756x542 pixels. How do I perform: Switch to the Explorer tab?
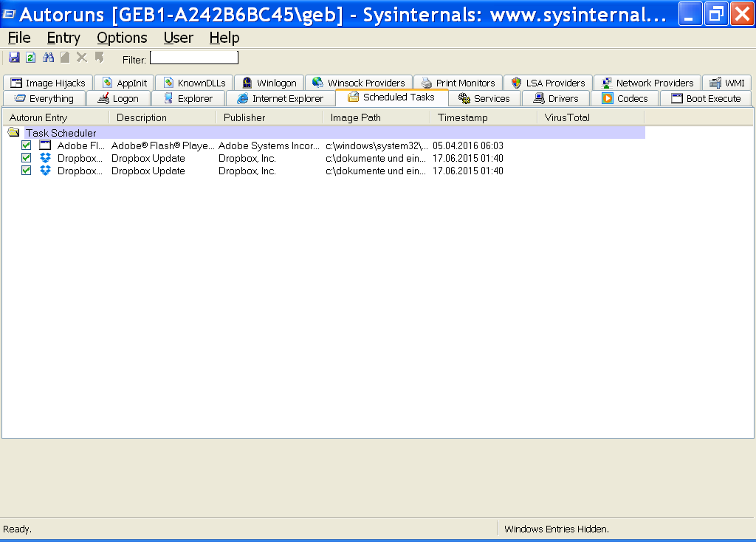[x=188, y=98]
